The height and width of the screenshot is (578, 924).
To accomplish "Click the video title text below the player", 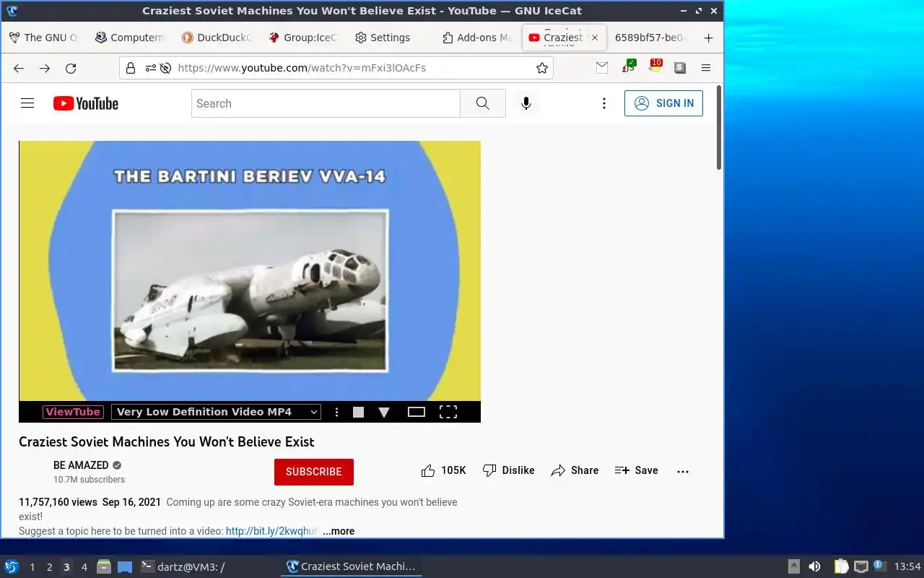I will click(x=167, y=441).
